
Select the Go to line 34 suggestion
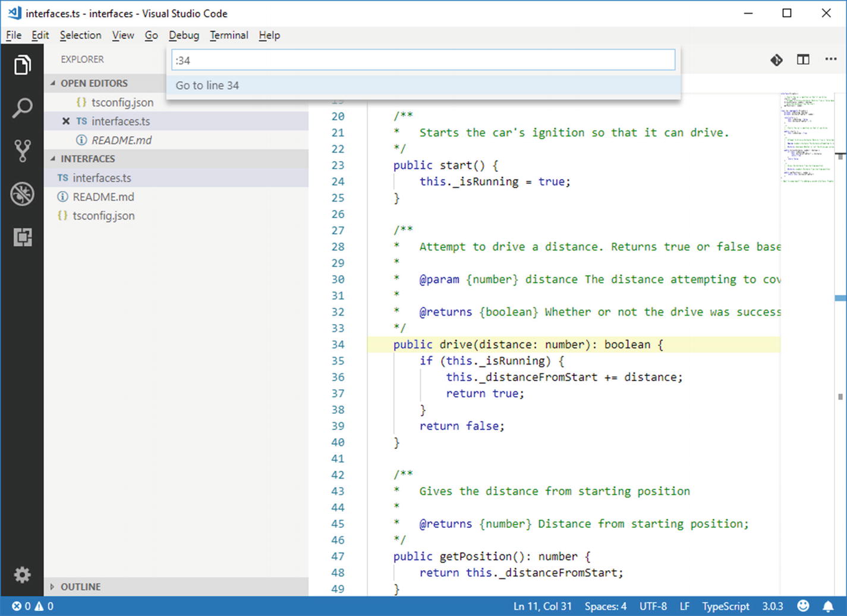coord(207,85)
